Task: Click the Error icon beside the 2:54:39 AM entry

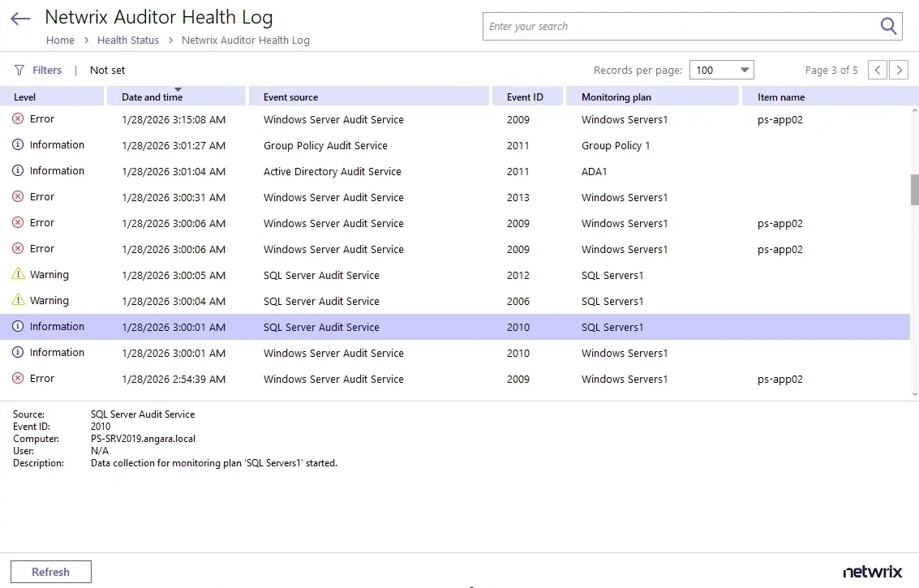Action: (x=18, y=378)
